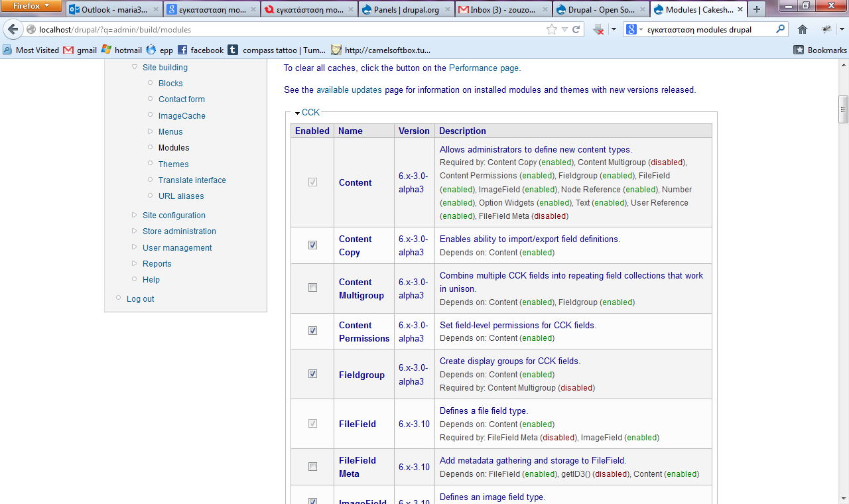Click the FileField Meta module name
This screenshot has height=504, width=849.
358,467
